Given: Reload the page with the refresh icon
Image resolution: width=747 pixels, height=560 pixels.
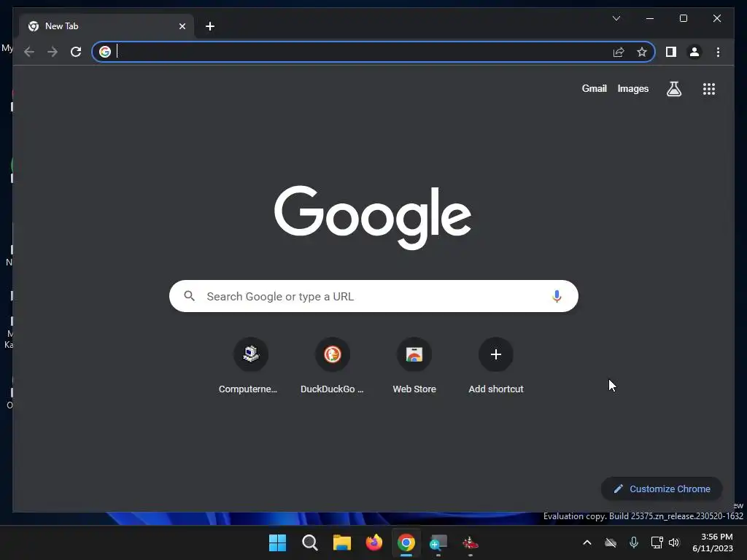Looking at the screenshot, I should [x=76, y=52].
